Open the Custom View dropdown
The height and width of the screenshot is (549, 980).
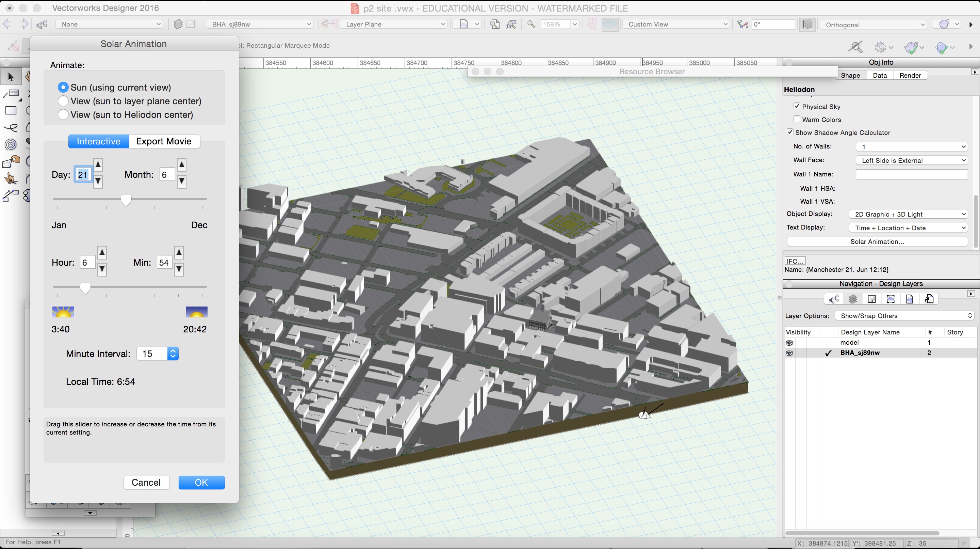pos(676,24)
